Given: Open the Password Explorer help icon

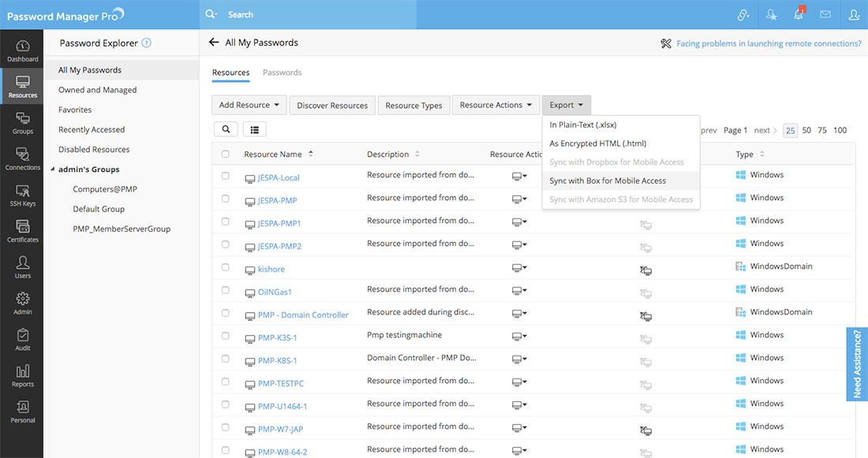Looking at the screenshot, I should pyautogui.click(x=146, y=43).
